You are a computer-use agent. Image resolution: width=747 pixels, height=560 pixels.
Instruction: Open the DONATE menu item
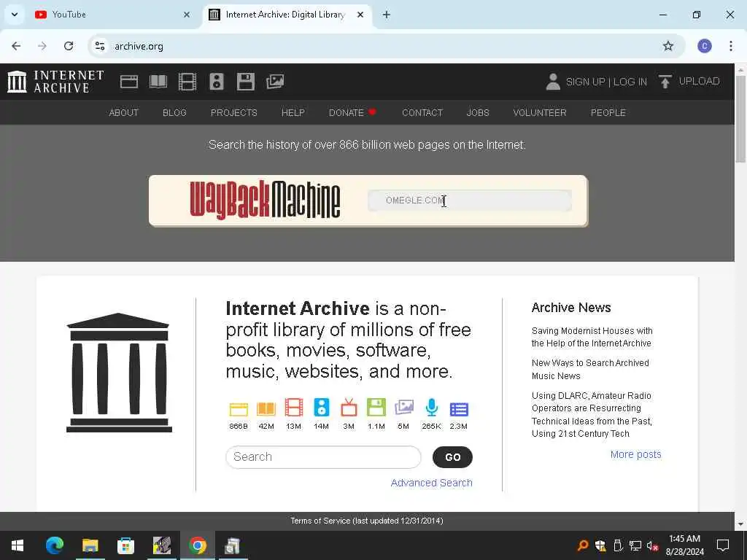(x=352, y=113)
